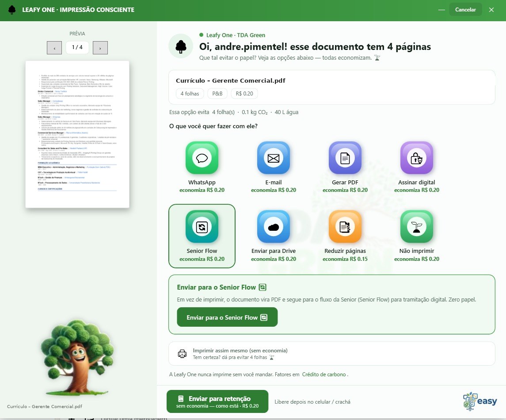
Task: Open the Crédito de carbono link
Action: click(324, 374)
